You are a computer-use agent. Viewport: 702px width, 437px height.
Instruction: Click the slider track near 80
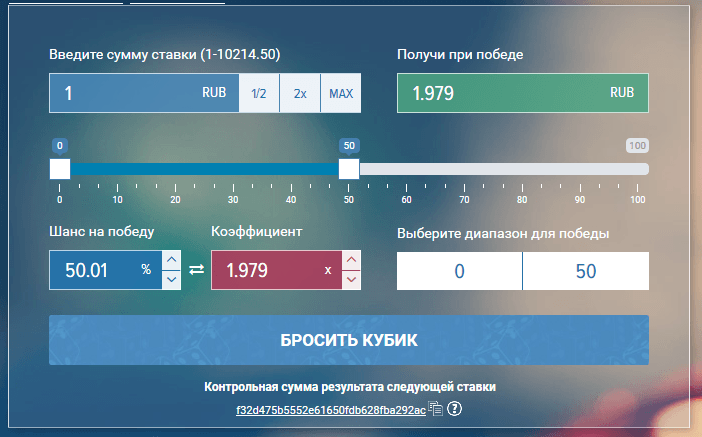[522, 169]
